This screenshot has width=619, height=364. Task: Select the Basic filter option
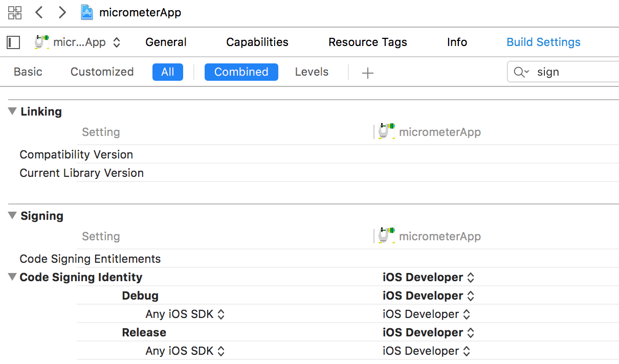tap(28, 72)
